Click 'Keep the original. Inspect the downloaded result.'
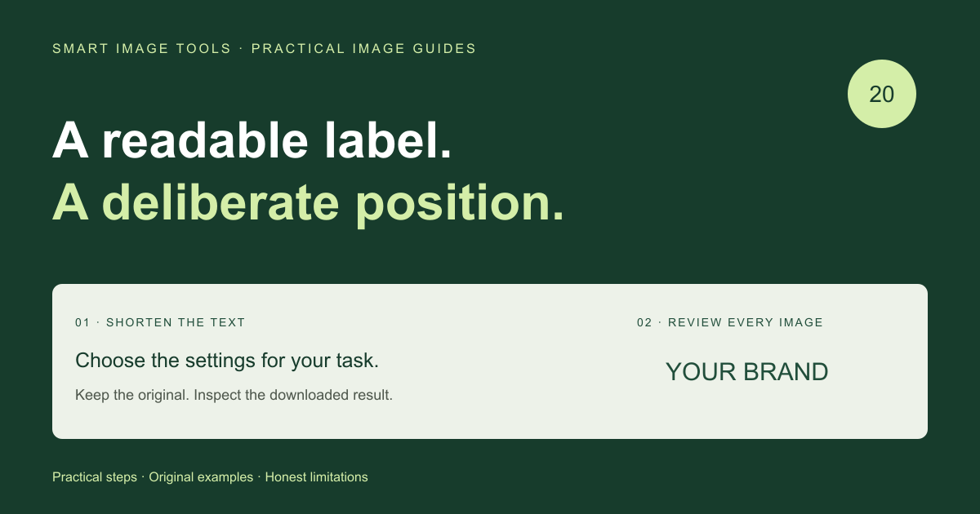Screen dimensions: 980x514 coord(234,396)
